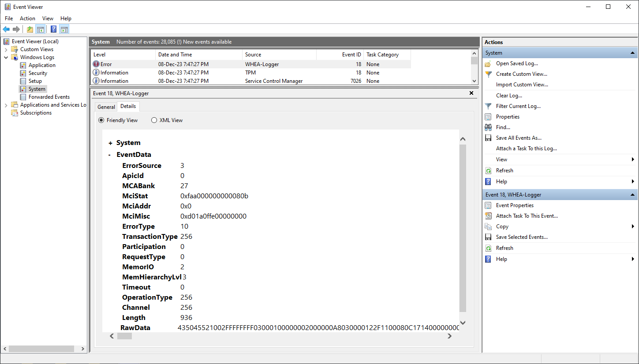Sort by the Event ID column header
This screenshot has width=639, height=364.
pos(340,55)
